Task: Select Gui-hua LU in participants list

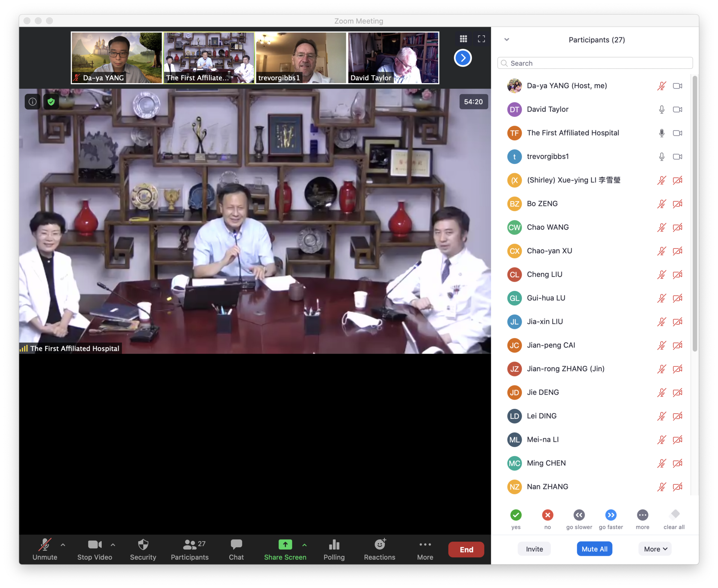Action: pos(595,298)
